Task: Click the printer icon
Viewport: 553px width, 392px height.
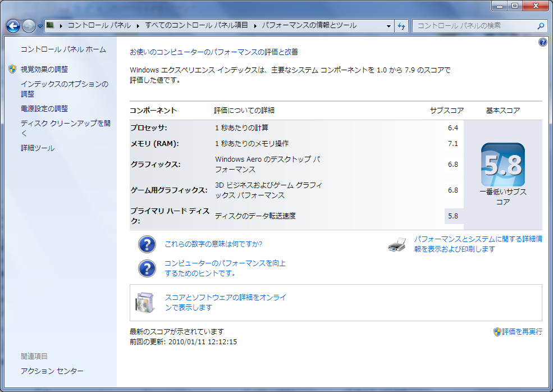Action: [x=397, y=244]
